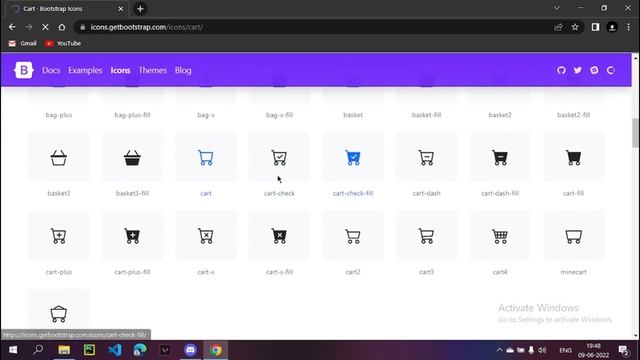The height and width of the screenshot is (360, 640).
Task: Open the Open Collective circular icon beside the Twitter icon
Action: pos(594,70)
